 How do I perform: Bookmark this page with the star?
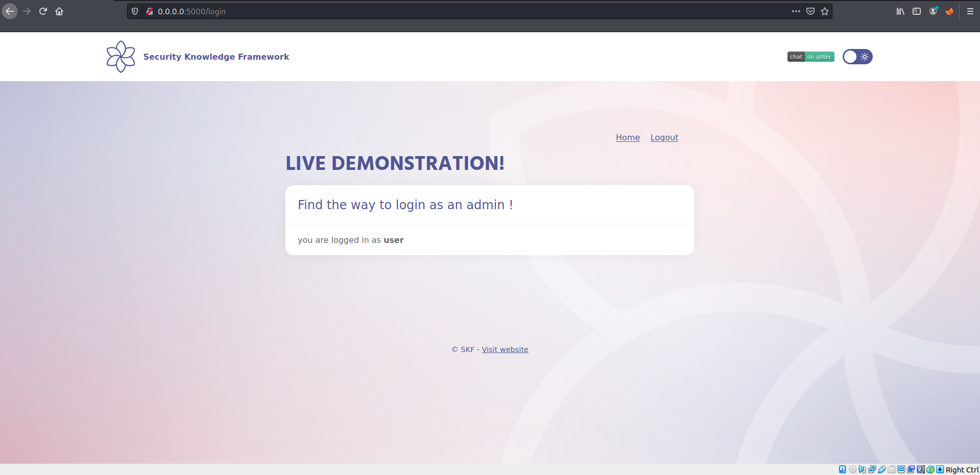(825, 11)
